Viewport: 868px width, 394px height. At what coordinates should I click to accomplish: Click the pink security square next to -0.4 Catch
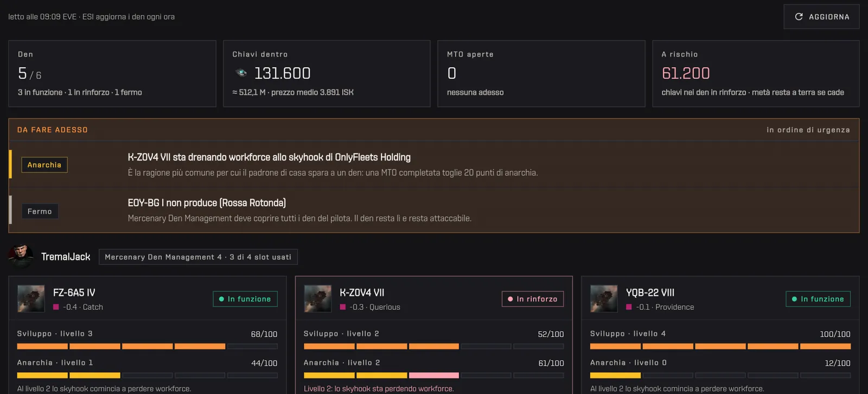(x=56, y=307)
